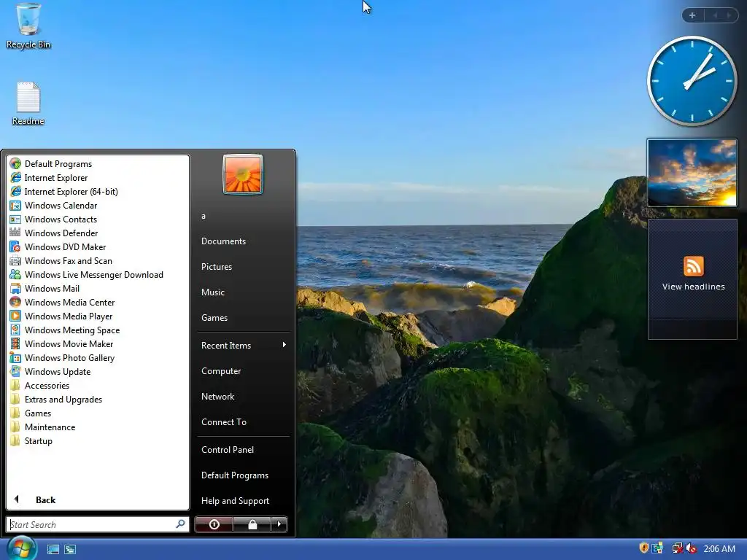This screenshot has height=560, width=747.
Task: Click the Windows Defender castle icon
Action: point(15,233)
